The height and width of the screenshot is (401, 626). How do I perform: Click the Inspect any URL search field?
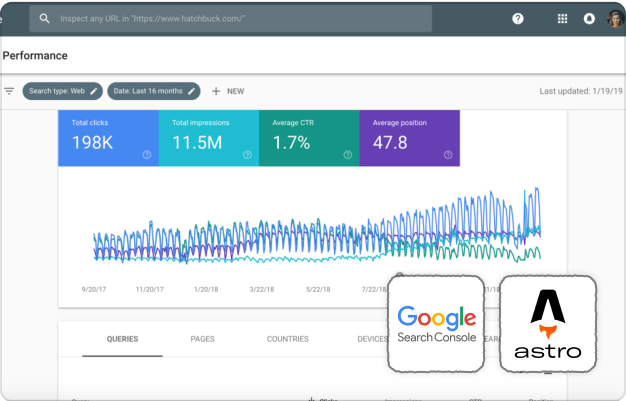tap(230, 18)
